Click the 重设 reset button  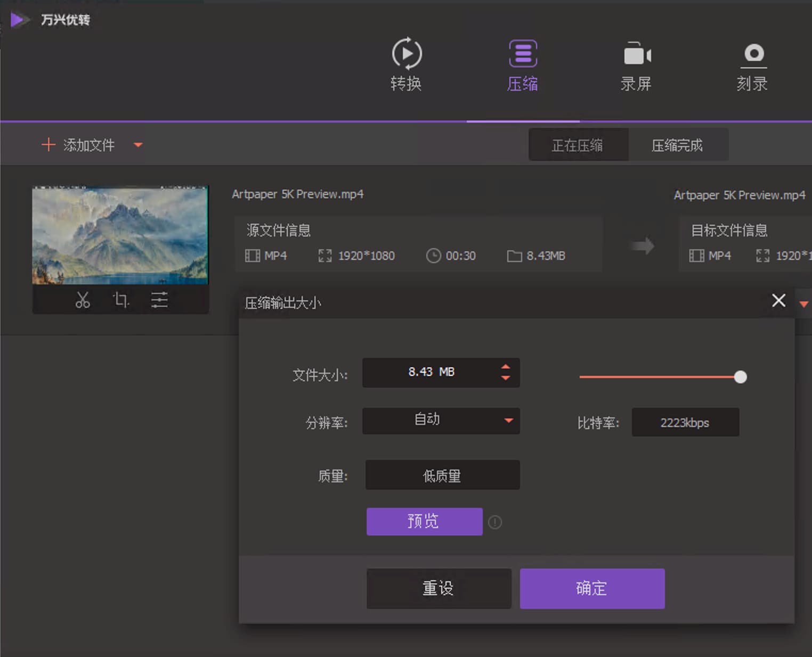[439, 588]
